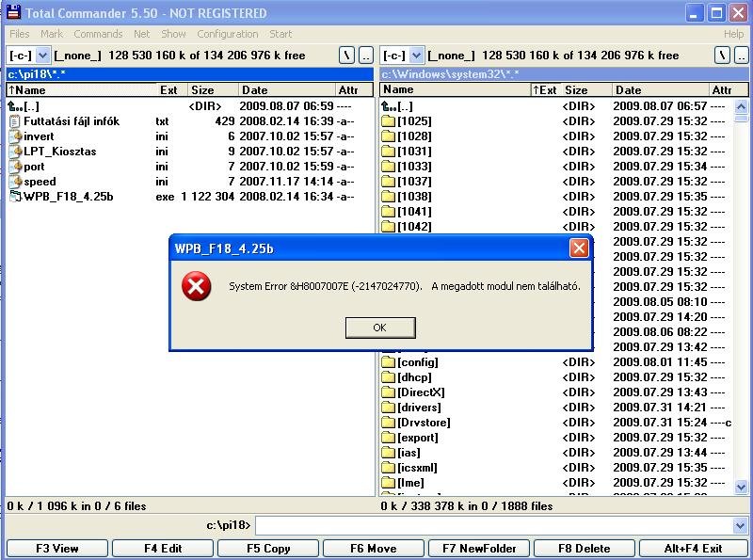Image resolution: width=753 pixels, height=560 pixels.
Task: Go to parent directory button in left panel
Action: click(x=366, y=56)
